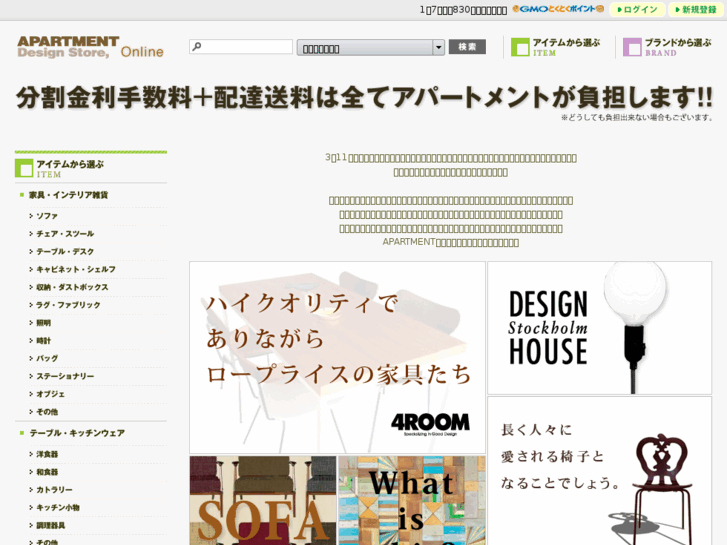Select その他 under 家具・インテリア雑貨
This screenshot has height=545, width=727.
[x=47, y=412]
